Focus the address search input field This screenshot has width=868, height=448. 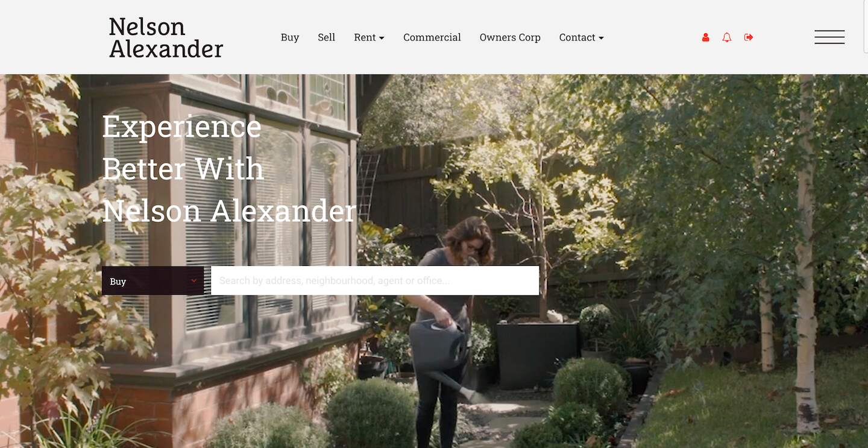coord(375,280)
